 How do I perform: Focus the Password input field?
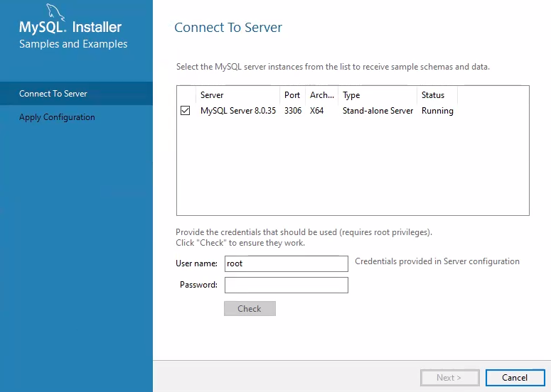[x=287, y=285]
